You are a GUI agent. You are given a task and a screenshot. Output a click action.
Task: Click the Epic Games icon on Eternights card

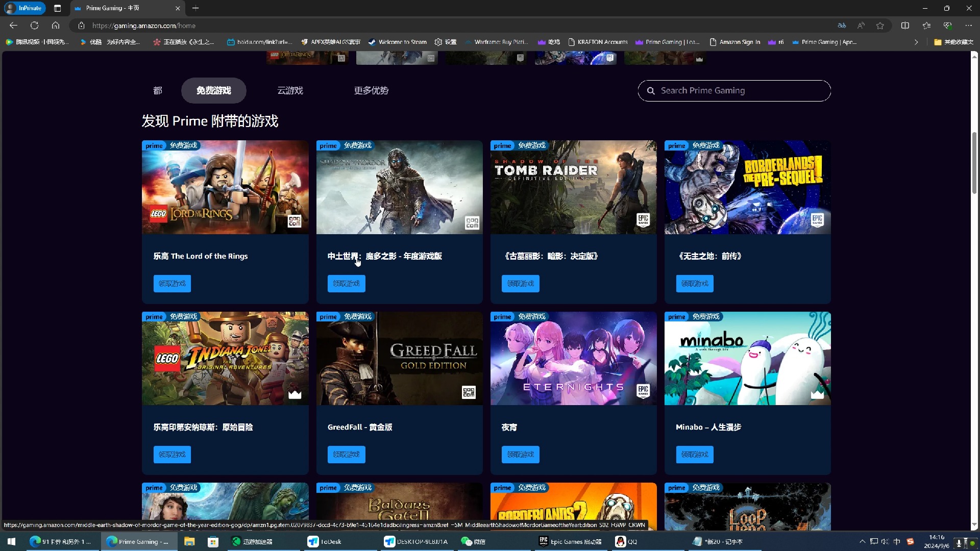click(643, 391)
